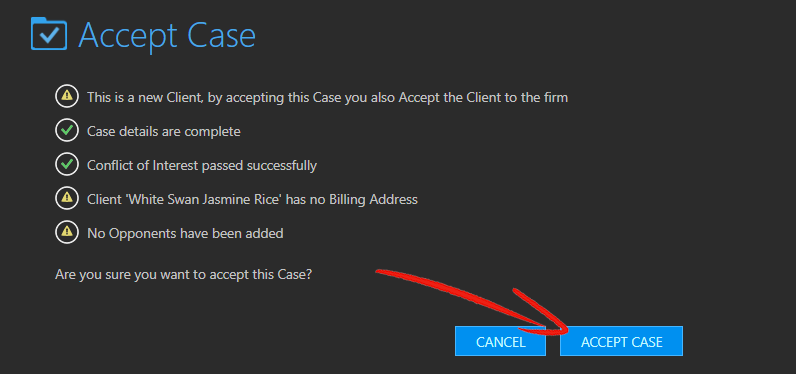Confirm with the ACCEPT CASE button
The height and width of the screenshot is (374, 796).
(x=621, y=341)
